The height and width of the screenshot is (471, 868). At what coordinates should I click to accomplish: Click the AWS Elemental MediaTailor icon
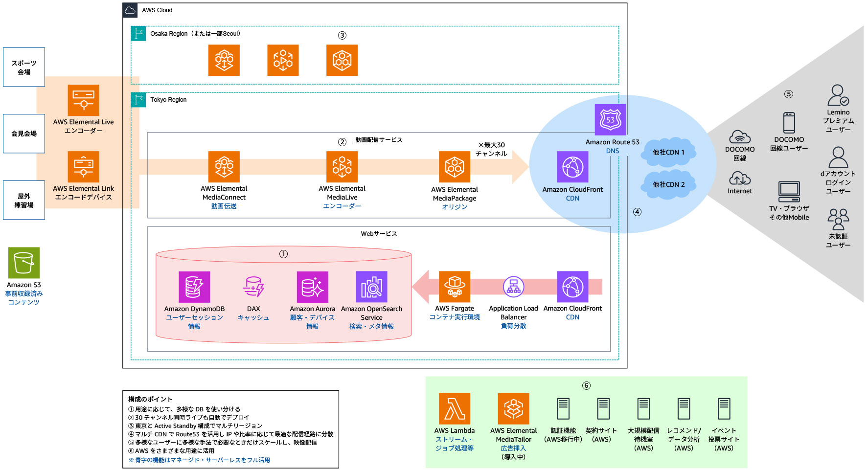(514, 408)
